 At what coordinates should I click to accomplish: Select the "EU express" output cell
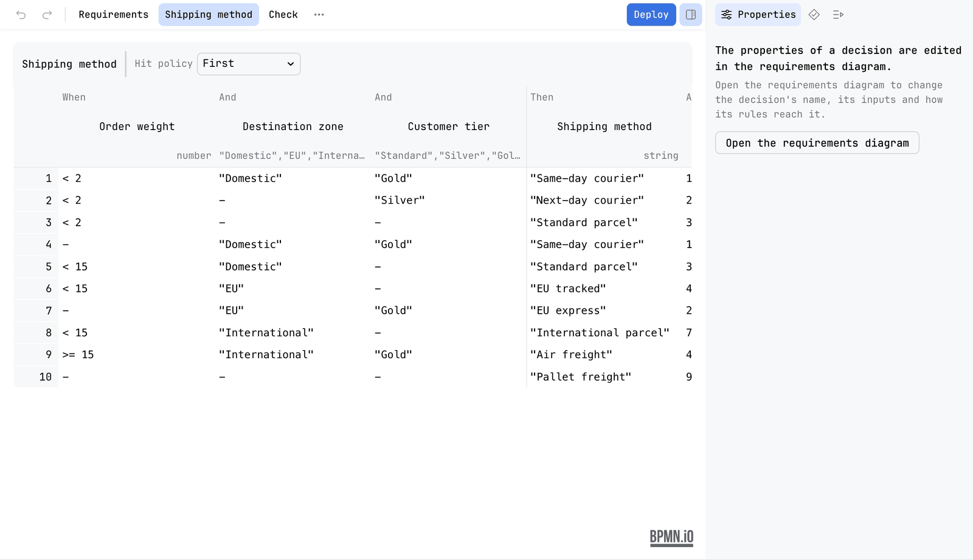coord(604,311)
